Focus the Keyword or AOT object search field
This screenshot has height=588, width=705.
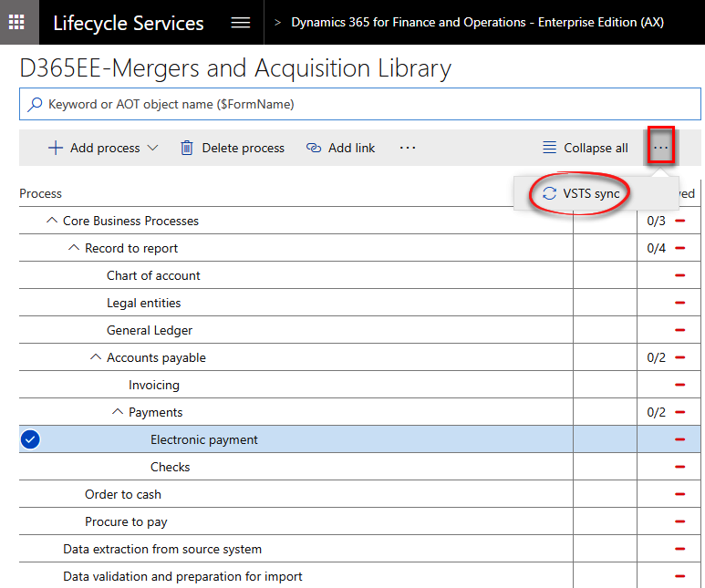tap(359, 104)
